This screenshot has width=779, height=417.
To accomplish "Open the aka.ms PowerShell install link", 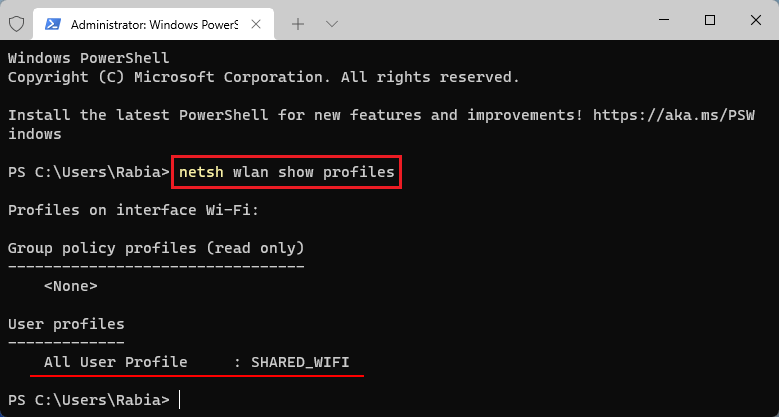I will 680,115.
